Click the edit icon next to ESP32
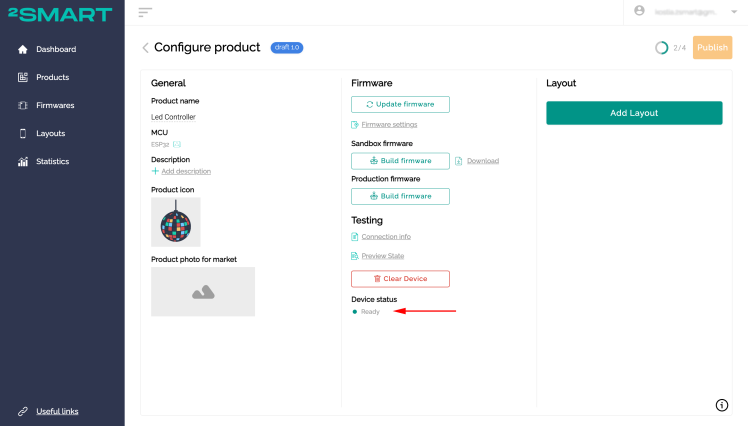This screenshot has height=426, width=748. point(177,145)
